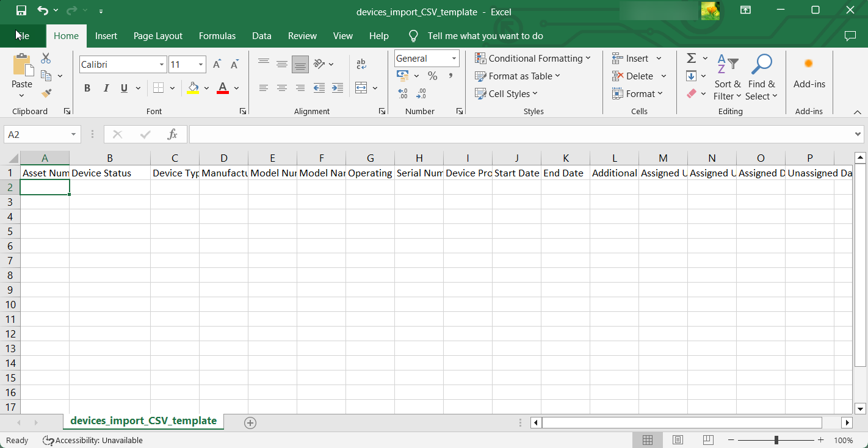Click Increase Indent icon
The height and width of the screenshot is (448, 868).
coord(336,88)
